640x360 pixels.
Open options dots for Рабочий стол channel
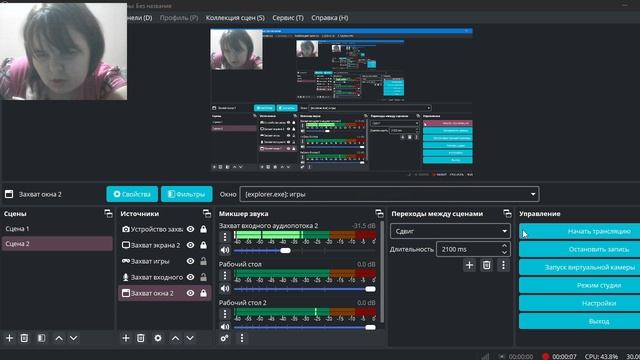(x=225, y=276)
